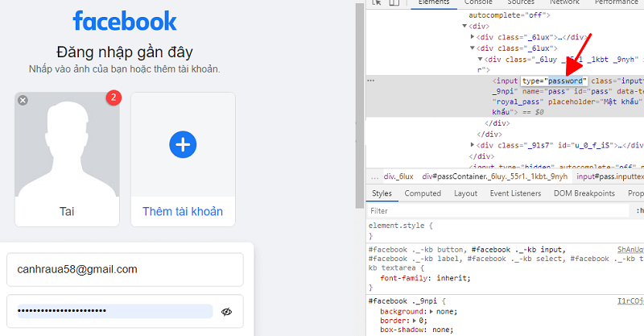Click the styles Filter input box

click(x=498, y=211)
